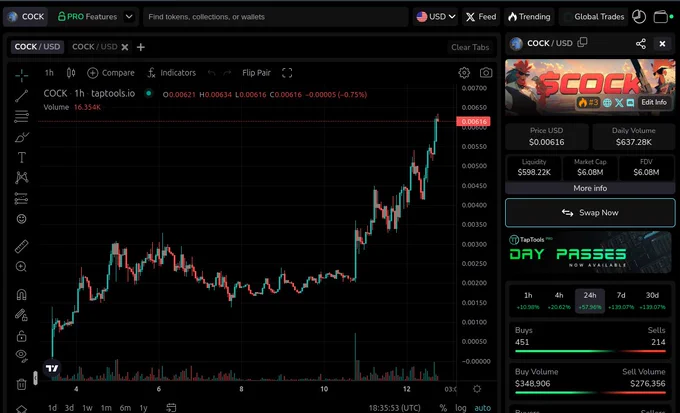Expand the More info section
The width and height of the screenshot is (680, 413).
(x=590, y=188)
